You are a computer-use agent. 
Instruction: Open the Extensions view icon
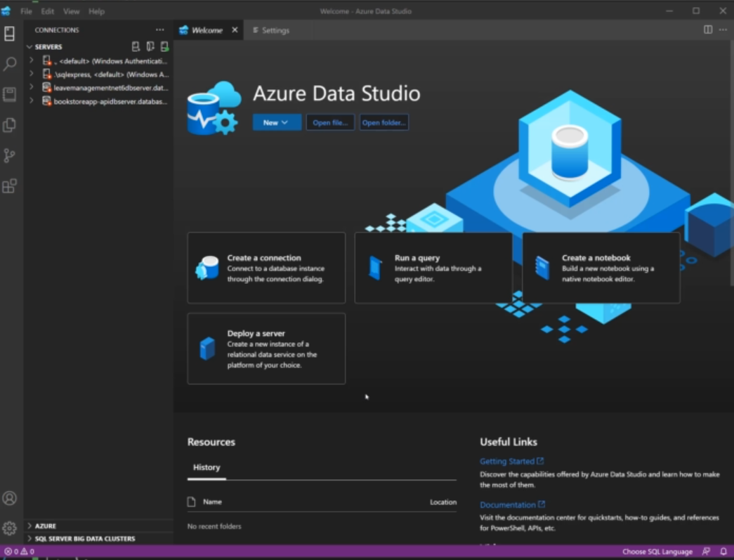9,186
